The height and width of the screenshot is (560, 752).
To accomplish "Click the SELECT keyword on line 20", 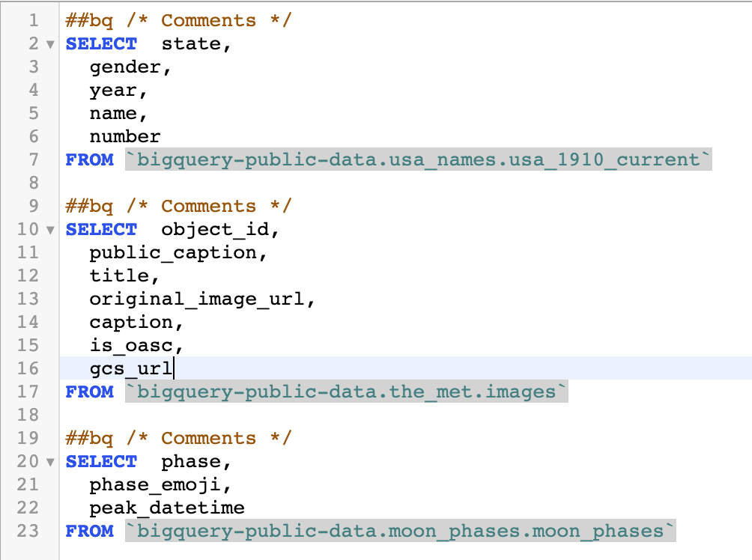I will click(x=101, y=462).
